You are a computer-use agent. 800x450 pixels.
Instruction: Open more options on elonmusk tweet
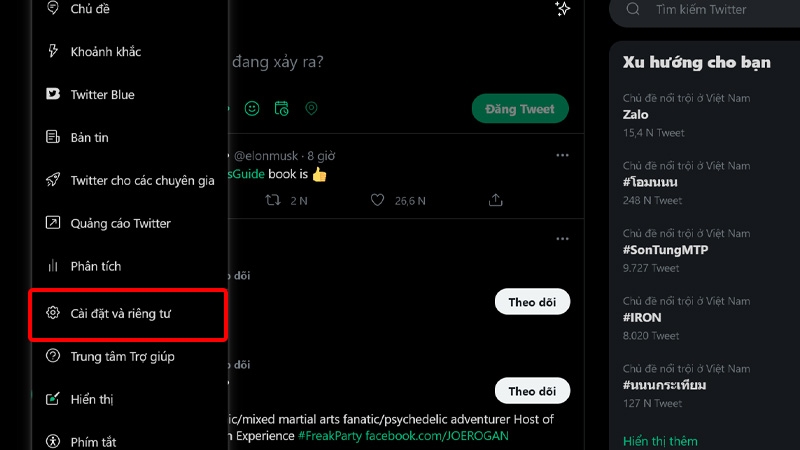click(x=563, y=155)
